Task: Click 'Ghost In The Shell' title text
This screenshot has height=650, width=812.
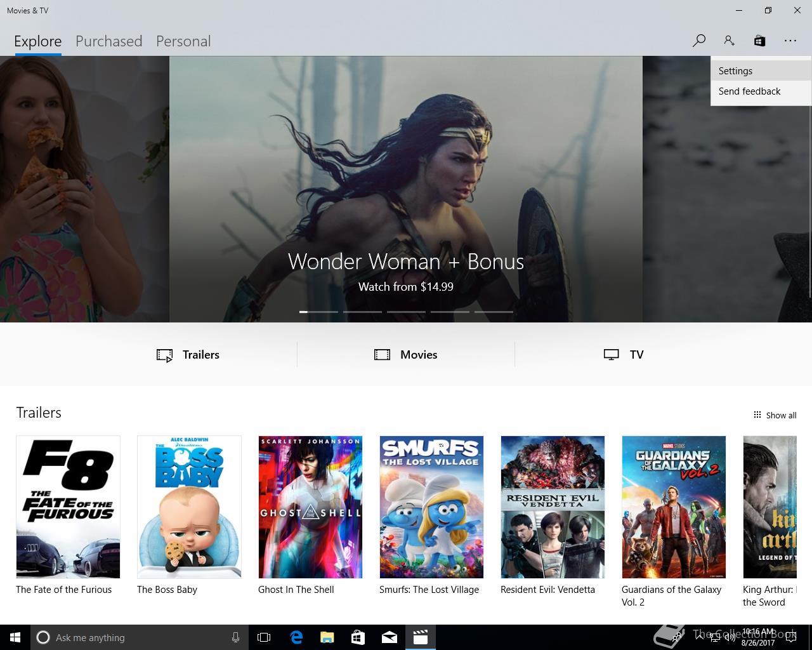Action: 296,590
